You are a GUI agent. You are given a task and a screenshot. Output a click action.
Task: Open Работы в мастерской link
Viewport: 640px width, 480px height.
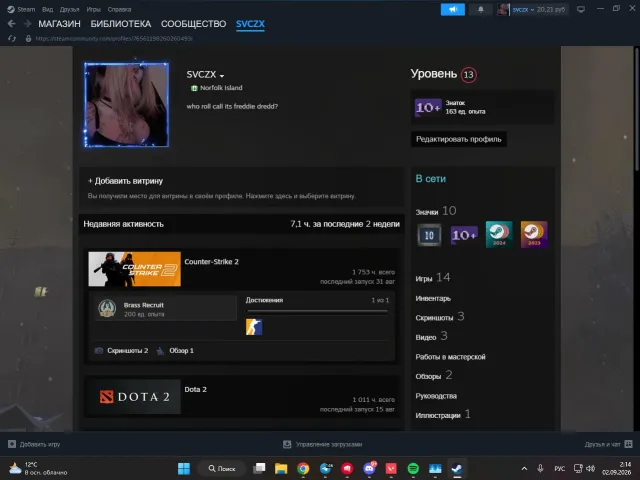[451, 357]
